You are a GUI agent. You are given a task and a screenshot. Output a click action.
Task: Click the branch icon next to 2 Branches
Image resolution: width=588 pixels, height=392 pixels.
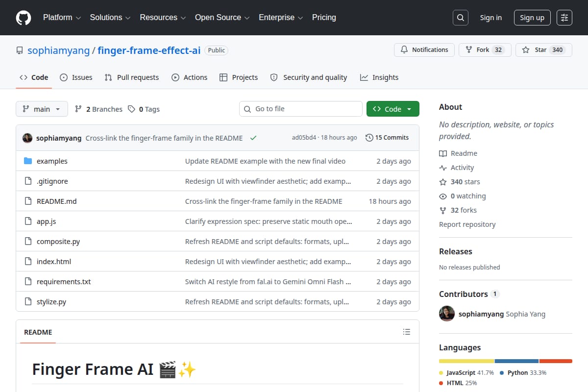pos(78,109)
